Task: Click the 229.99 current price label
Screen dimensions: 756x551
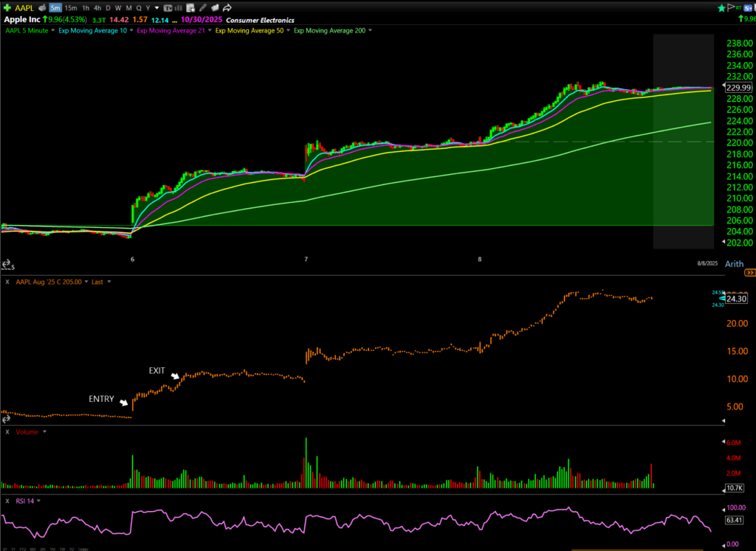Action: (738, 88)
